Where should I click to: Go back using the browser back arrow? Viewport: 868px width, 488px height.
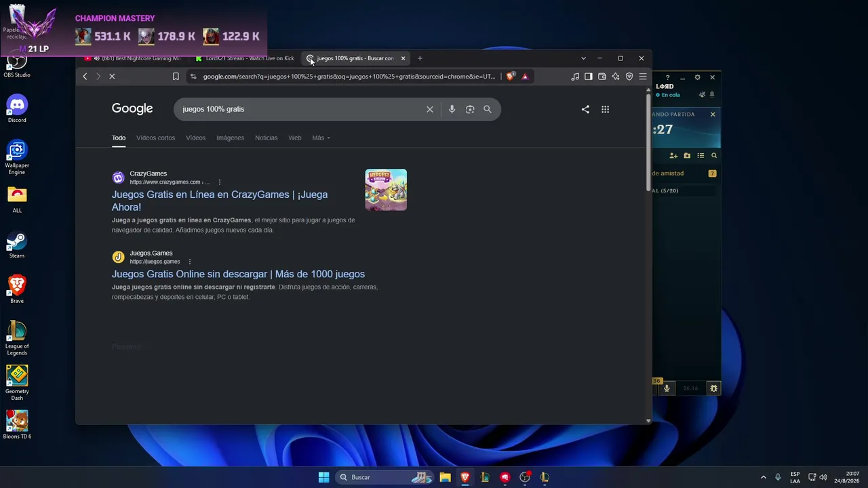pos(85,77)
